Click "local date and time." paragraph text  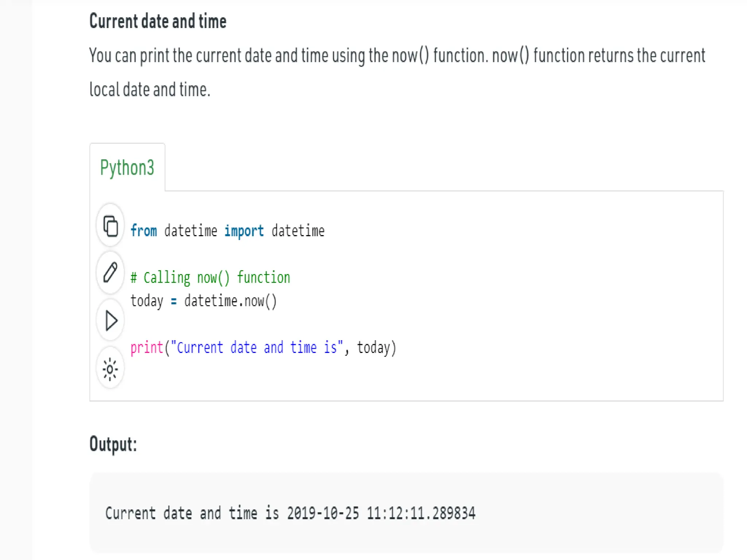(150, 90)
